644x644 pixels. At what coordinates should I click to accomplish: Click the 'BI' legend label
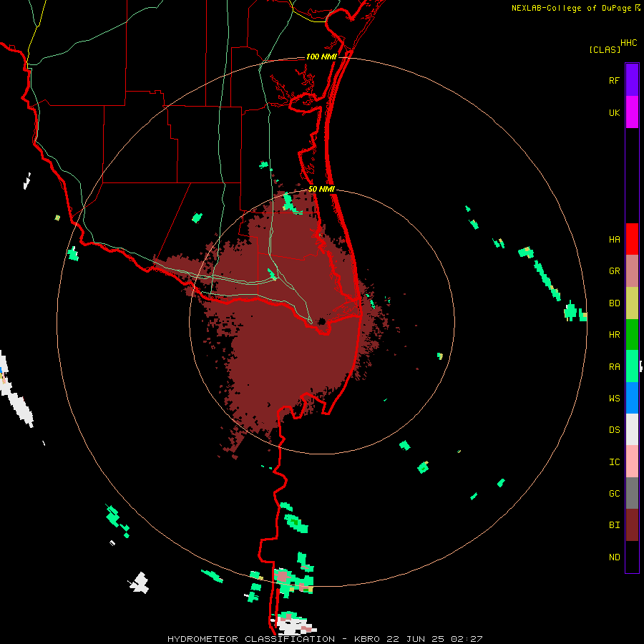[x=614, y=525]
